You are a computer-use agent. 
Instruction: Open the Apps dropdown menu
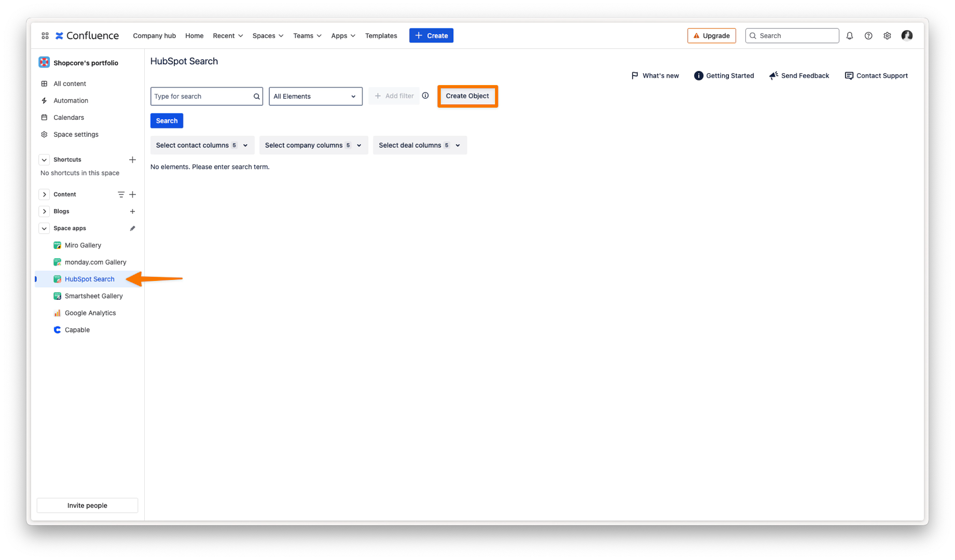[343, 36]
